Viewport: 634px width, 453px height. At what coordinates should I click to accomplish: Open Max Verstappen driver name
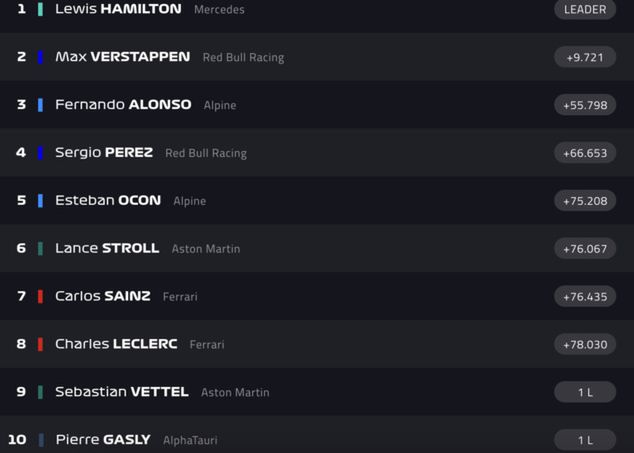(x=122, y=57)
